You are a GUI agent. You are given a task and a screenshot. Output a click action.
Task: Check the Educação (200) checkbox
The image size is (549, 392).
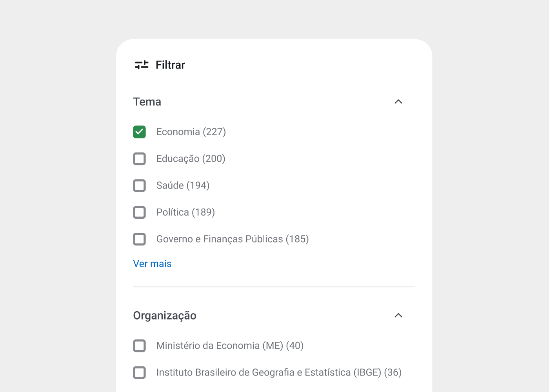tap(139, 159)
